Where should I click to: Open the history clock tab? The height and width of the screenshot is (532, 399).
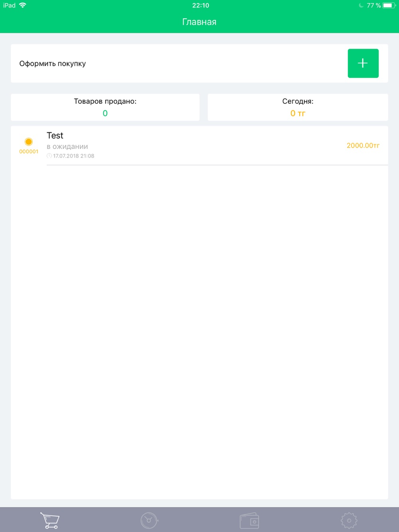coord(149,520)
